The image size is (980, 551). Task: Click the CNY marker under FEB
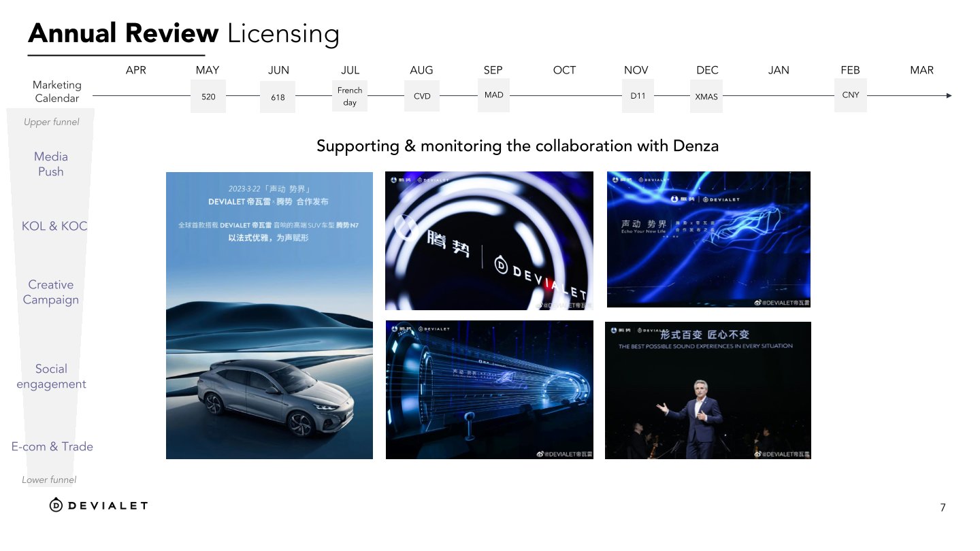pos(850,95)
